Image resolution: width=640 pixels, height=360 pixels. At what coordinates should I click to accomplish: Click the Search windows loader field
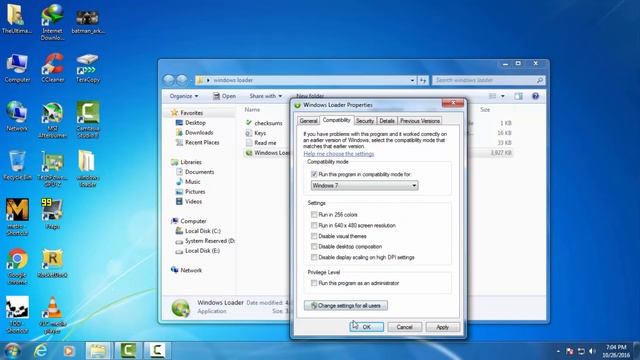pyautogui.click(x=489, y=80)
